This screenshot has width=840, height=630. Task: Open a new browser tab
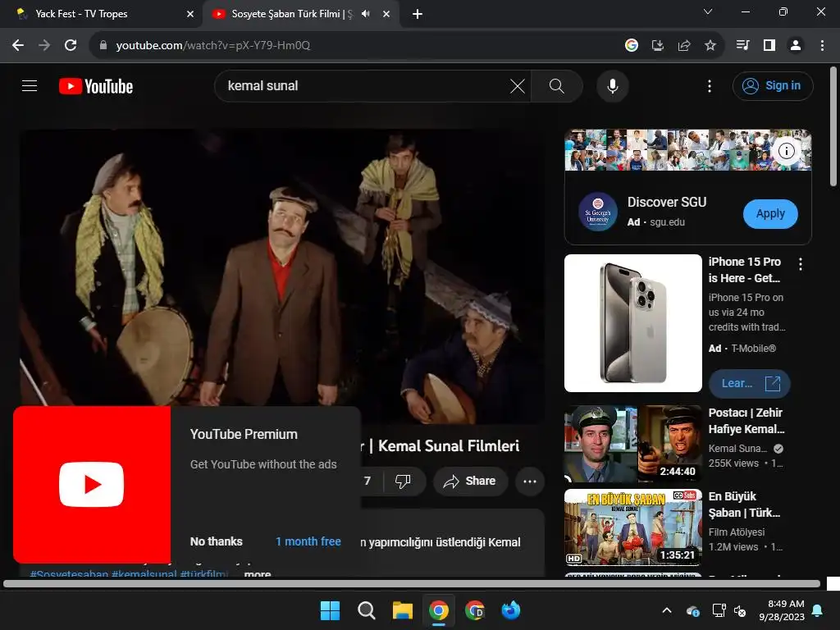coord(418,14)
